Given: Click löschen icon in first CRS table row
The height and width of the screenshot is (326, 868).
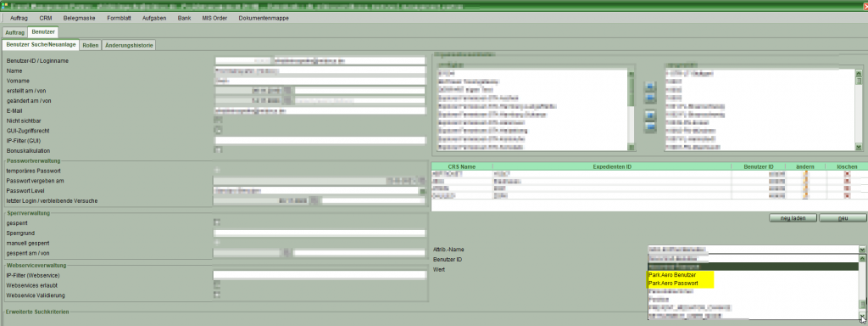Looking at the screenshot, I should (x=847, y=174).
